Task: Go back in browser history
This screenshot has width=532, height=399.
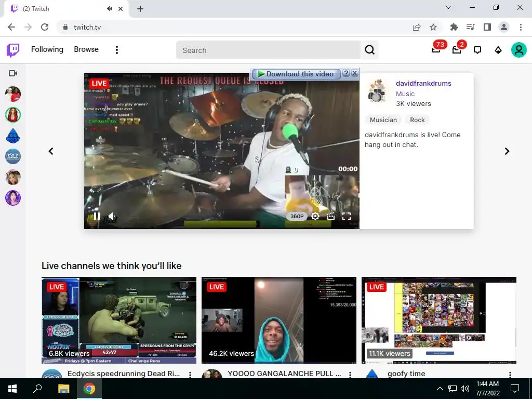Action: [x=11, y=27]
